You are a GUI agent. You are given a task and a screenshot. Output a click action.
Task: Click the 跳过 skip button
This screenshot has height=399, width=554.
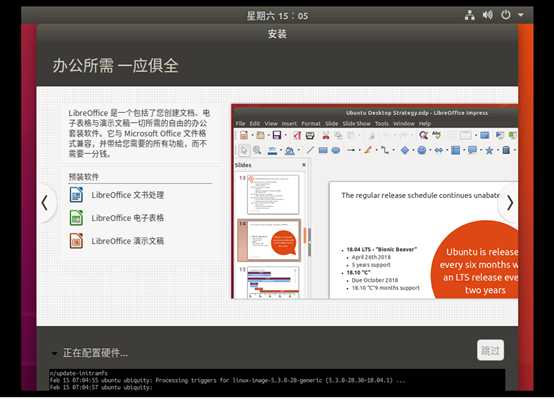point(490,350)
